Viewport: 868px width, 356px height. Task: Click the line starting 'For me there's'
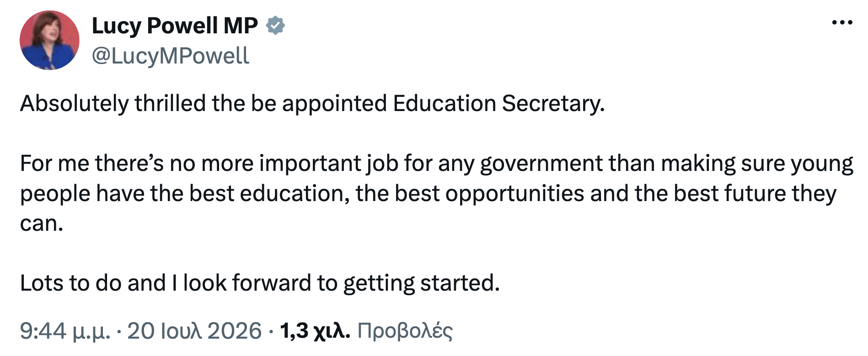tap(437, 164)
